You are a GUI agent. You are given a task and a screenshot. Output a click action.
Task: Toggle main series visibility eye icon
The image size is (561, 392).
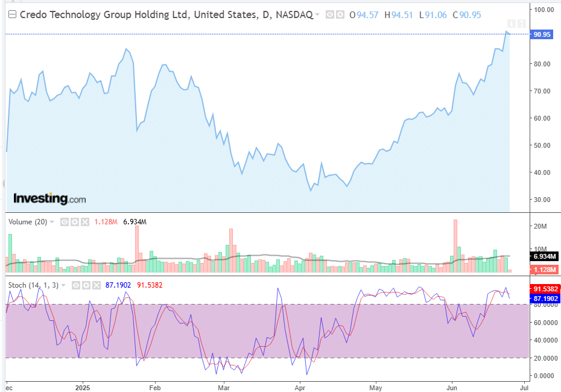point(330,14)
